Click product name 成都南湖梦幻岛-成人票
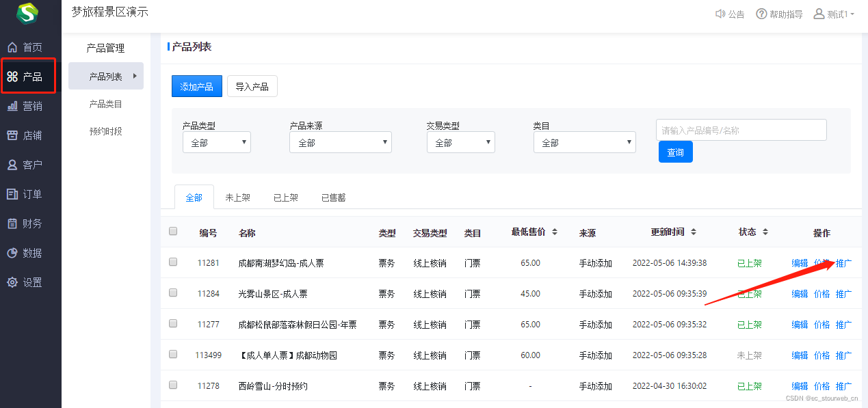 (x=281, y=263)
